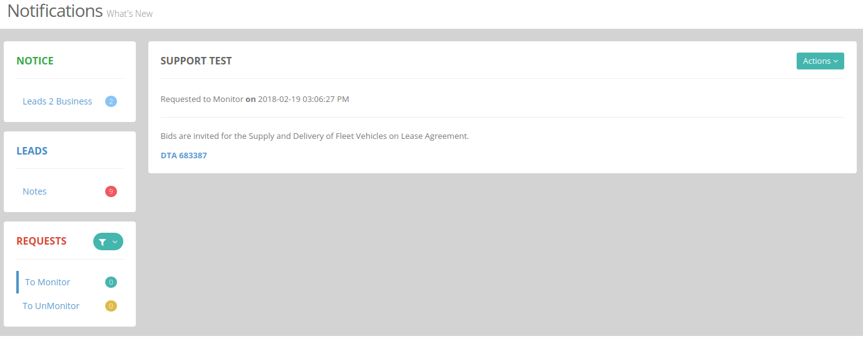Viewport: 868px width, 356px height.
Task: Click the NOTICE section heading
Action: pos(35,61)
